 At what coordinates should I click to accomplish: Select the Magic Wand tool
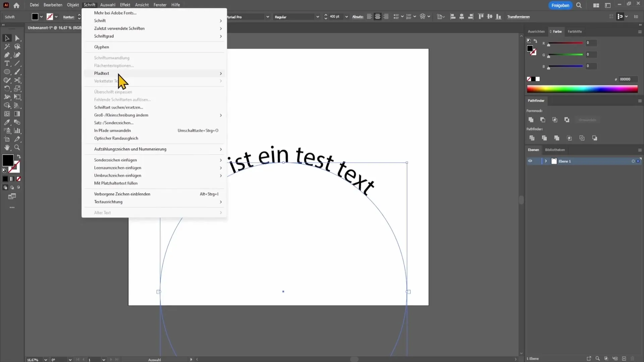(x=7, y=47)
